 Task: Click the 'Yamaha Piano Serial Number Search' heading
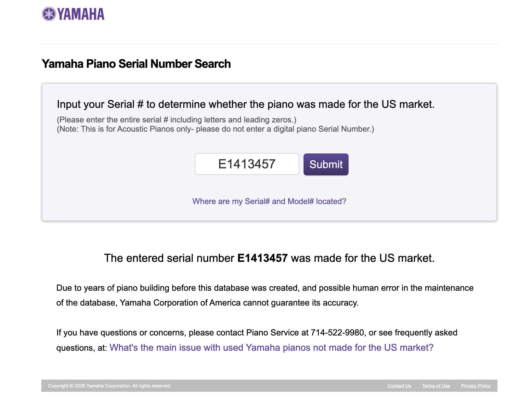(x=136, y=64)
